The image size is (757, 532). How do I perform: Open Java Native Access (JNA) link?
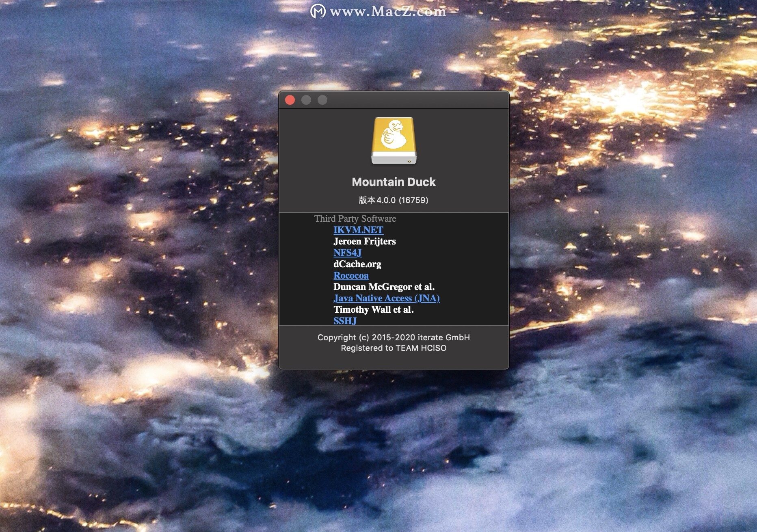(x=387, y=298)
